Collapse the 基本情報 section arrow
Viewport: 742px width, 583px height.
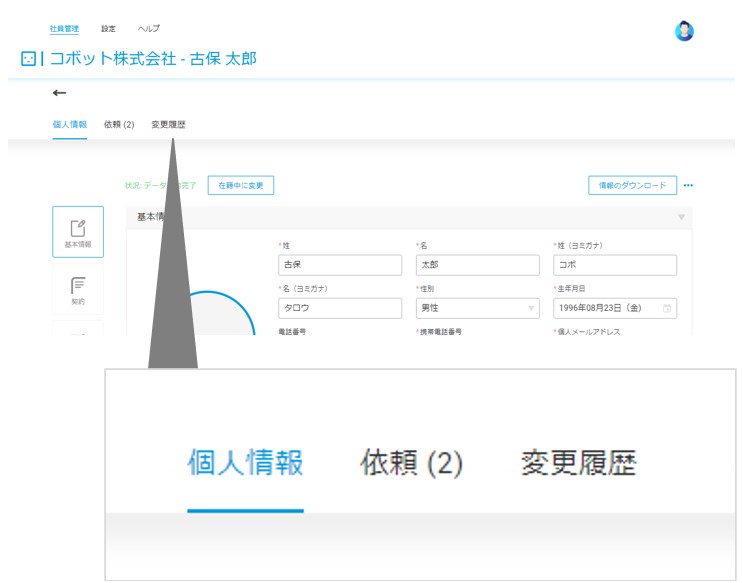681,217
